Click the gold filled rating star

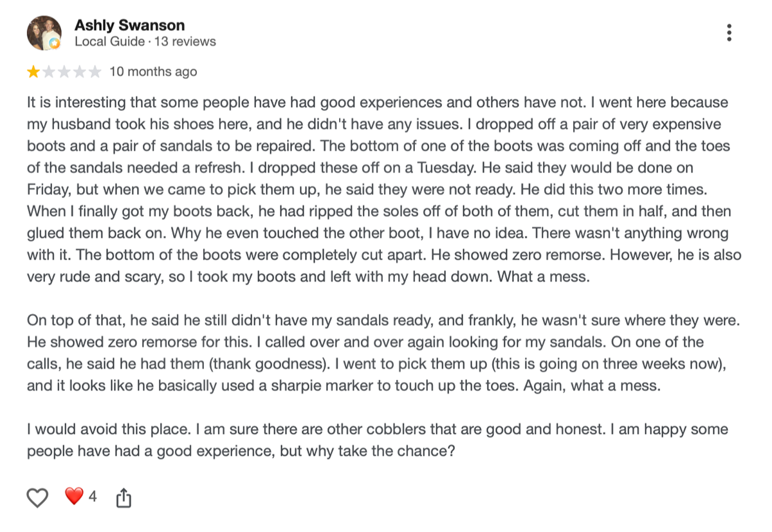33,71
